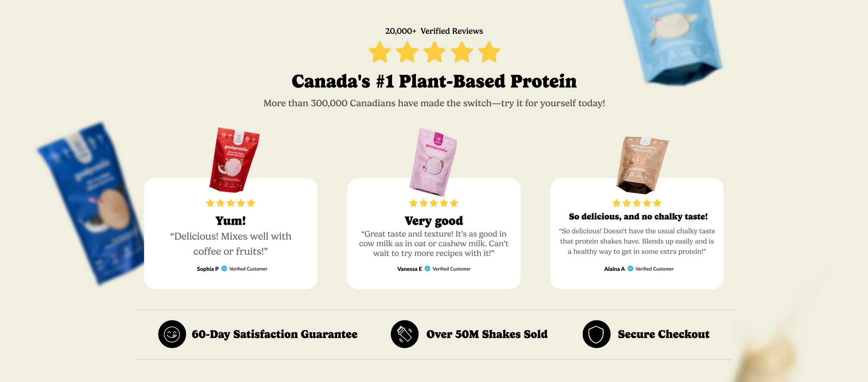Click the smiley face satisfaction guarantee icon
The image size is (868, 382).
172,334
